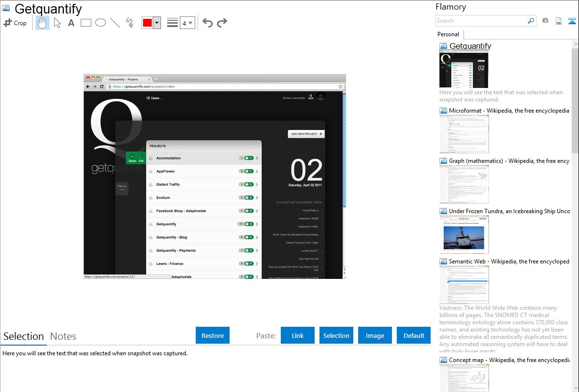Open the line width dropdown showing 4
Viewport: 579px width, 392px height.
[x=187, y=23]
